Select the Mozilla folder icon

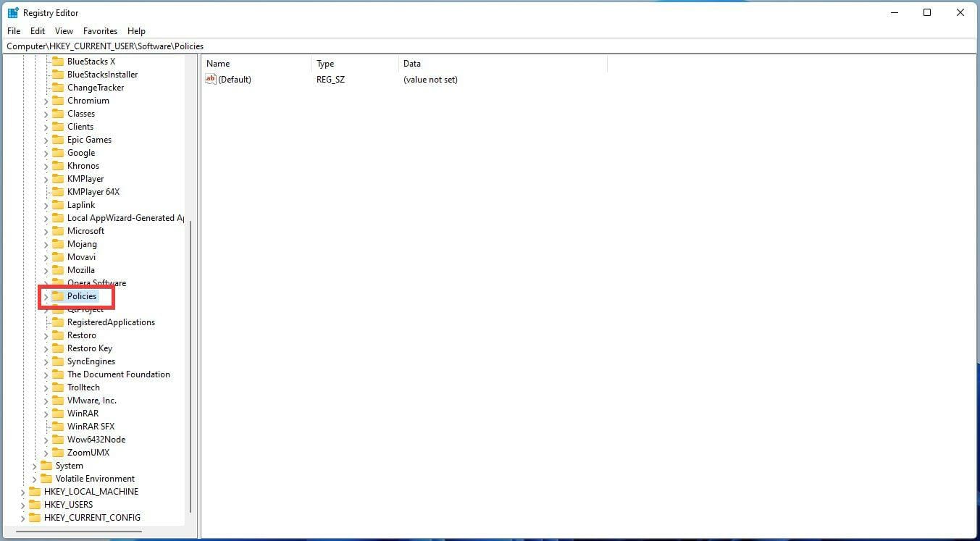point(58,269)
